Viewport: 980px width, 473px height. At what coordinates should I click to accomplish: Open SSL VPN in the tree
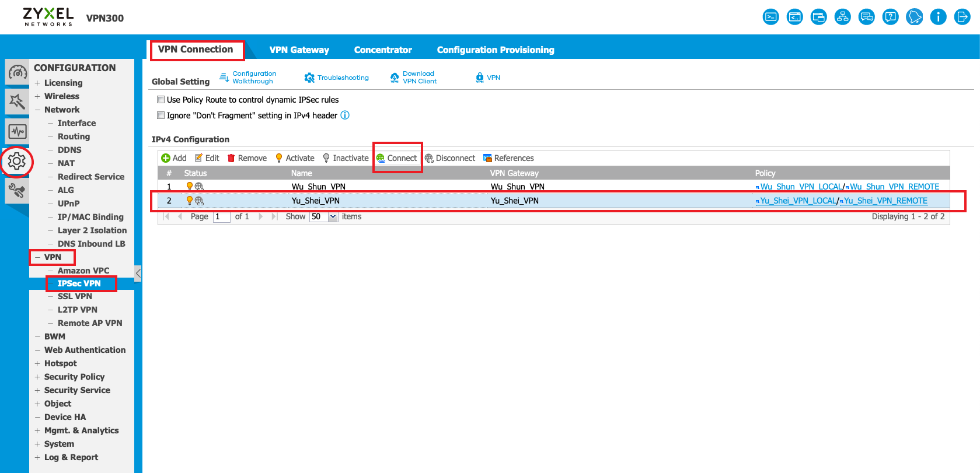pyautogui.click(x=75, y=296)
